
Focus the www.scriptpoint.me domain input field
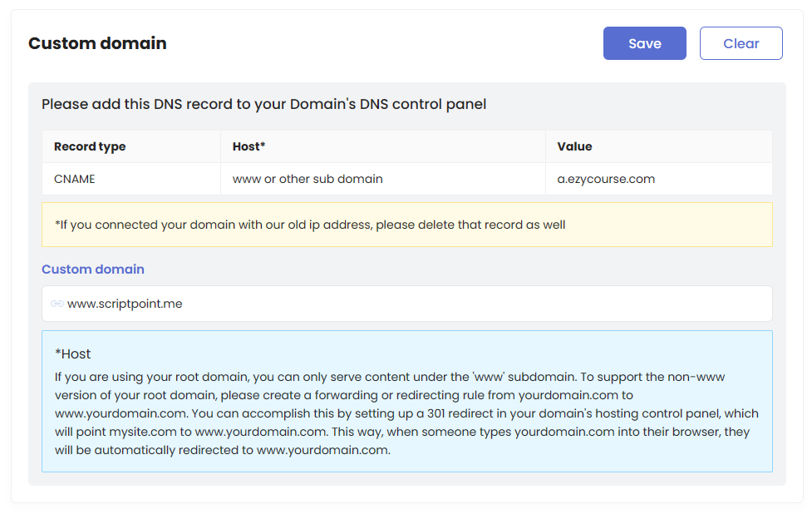tap(407, 304)
